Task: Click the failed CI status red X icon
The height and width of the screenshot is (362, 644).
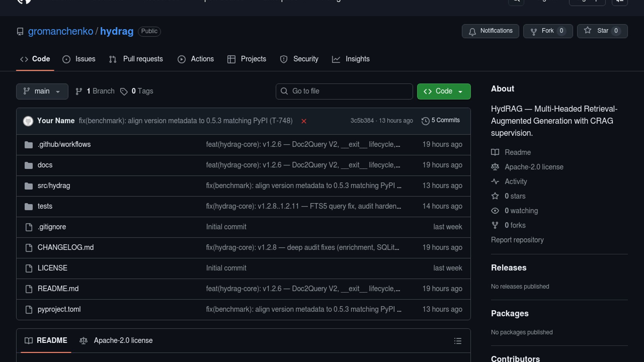Action: click(304, 121)
